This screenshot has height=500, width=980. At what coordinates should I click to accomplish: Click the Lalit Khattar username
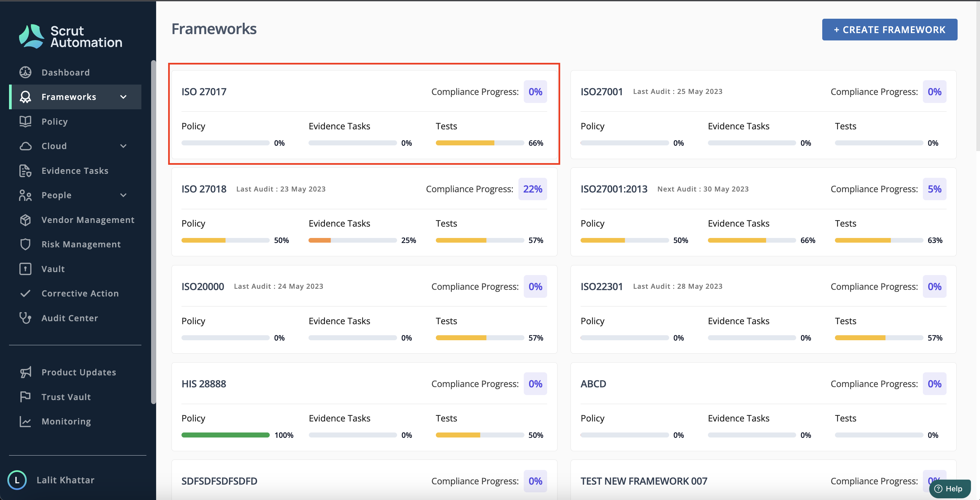tap(66, 480)
